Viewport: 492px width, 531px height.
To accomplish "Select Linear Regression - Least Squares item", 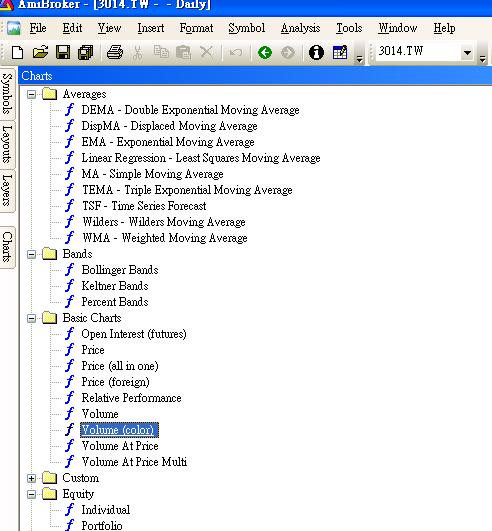I will pos(201,158).
